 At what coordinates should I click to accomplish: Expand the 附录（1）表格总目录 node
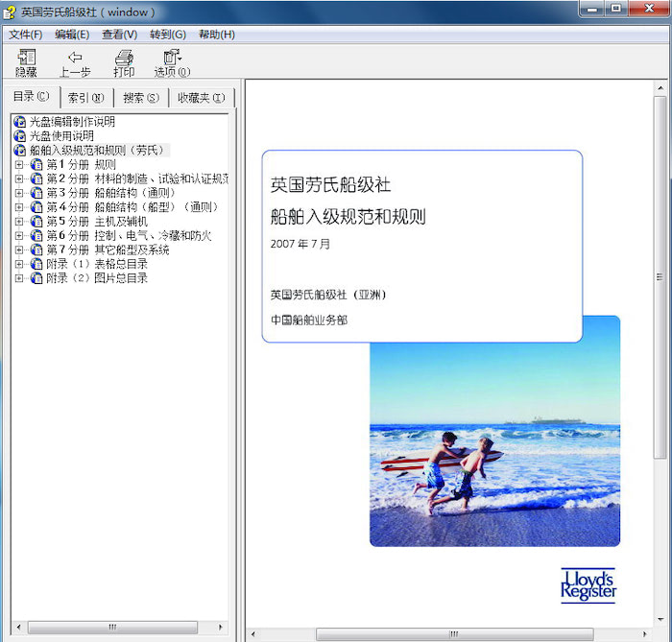coord(19,264)
